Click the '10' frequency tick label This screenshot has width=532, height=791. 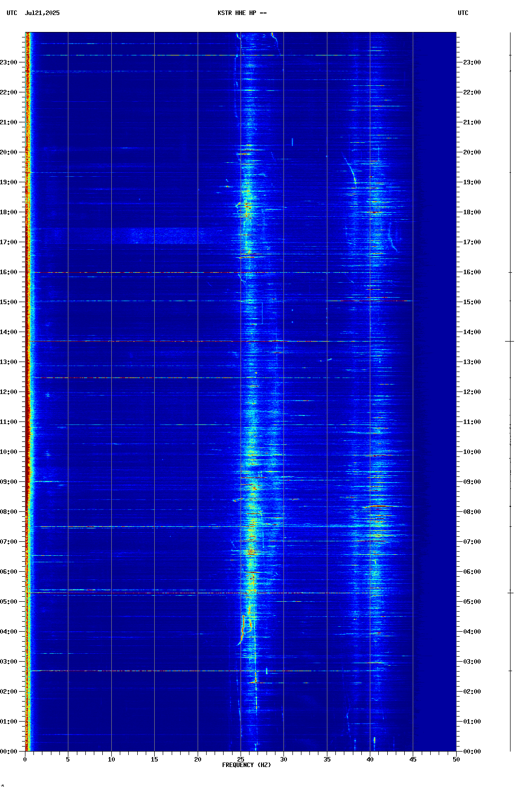click(x=111, y=760)
